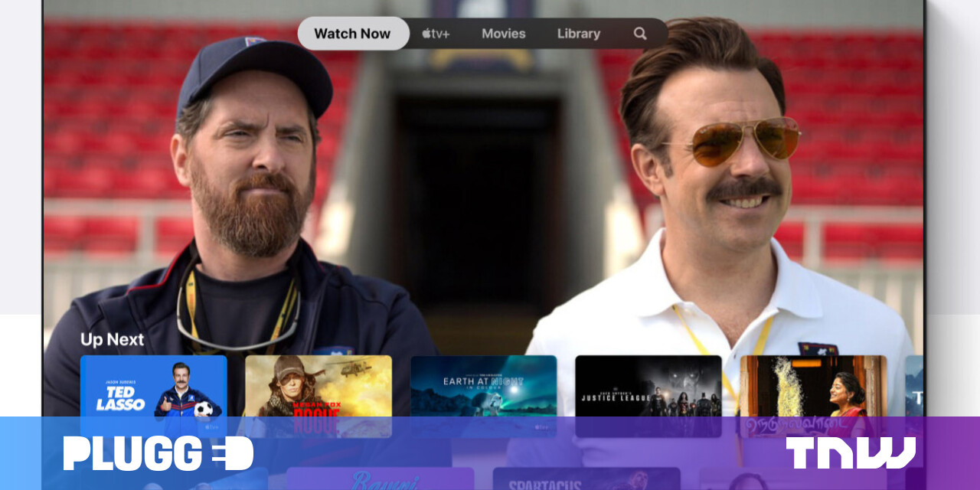Select the lower-row tile right of Spartacus
Image resolution: width=980 pixels, height=490 pixels.
click(x=766, y=480)
